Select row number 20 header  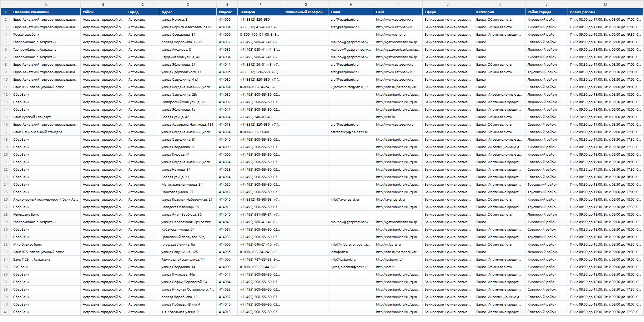pyautogui.click(x=6, y=155)
